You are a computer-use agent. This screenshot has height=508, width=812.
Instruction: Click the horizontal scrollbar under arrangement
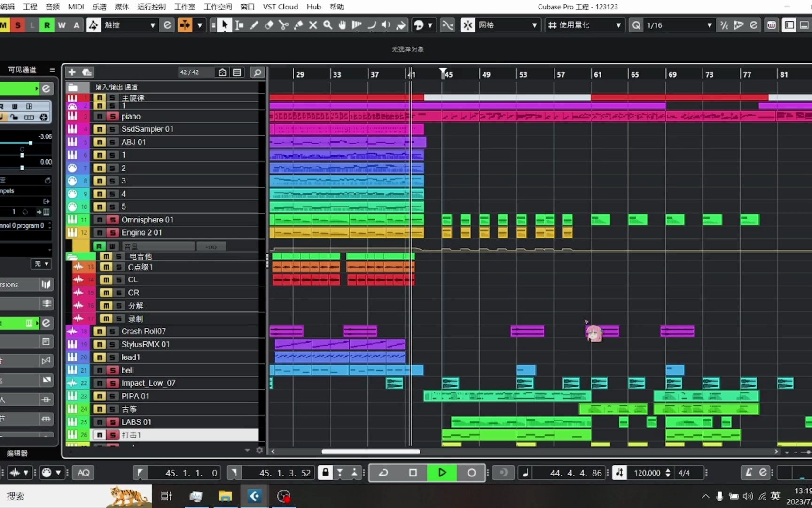371,452
